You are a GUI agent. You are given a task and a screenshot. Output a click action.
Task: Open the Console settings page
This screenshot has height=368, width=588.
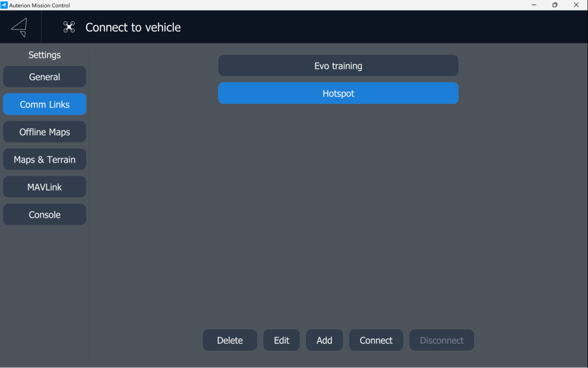[44, 215]
